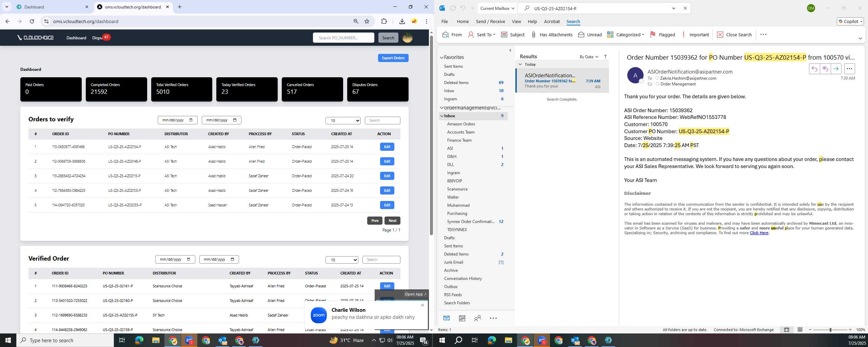This screenshot has width=868, height=347.
Task: Filter search by Has Attachments
Action: pyautogui.click(x=552, y=35)
